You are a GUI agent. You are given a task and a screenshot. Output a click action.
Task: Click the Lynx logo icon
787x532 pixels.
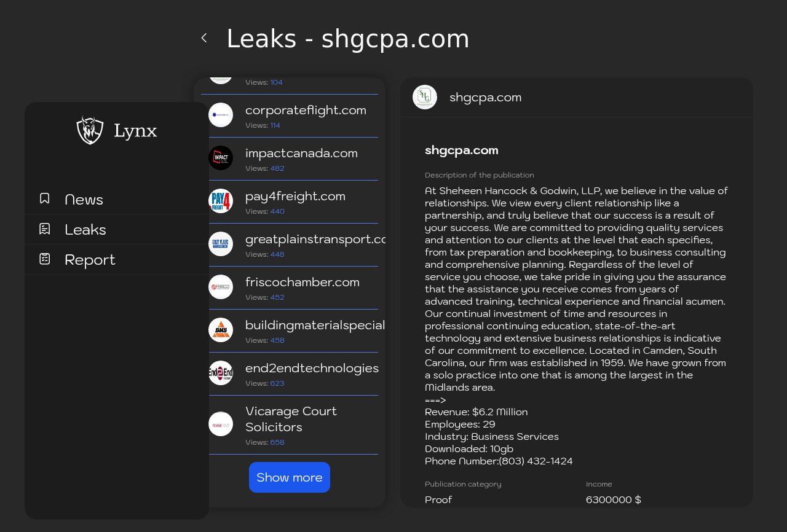tap(90, 130)
